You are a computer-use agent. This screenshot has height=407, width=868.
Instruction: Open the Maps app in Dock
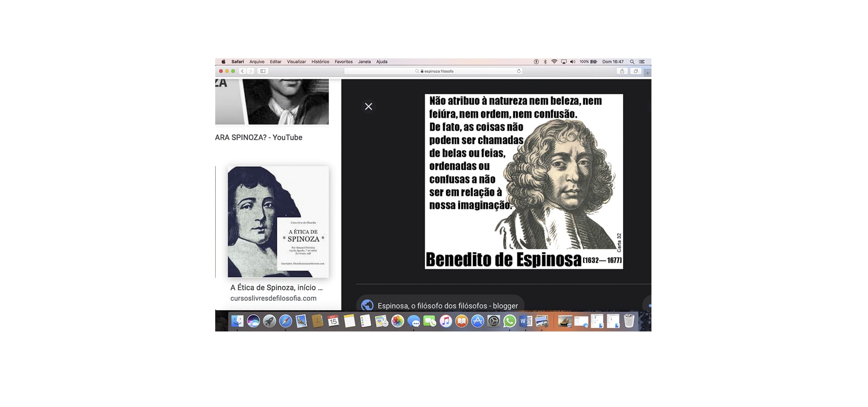coord(382,321)
